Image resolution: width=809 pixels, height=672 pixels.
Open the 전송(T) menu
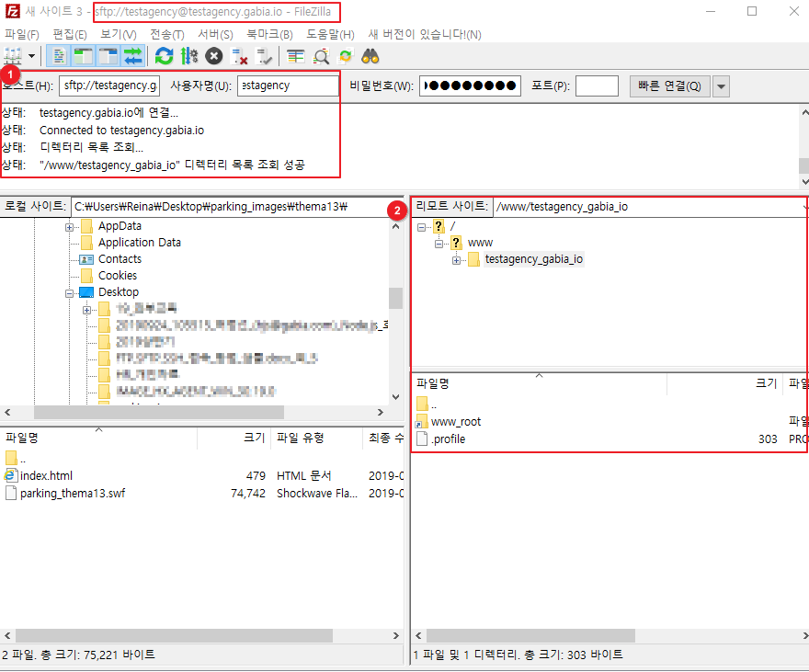[167, 35]
